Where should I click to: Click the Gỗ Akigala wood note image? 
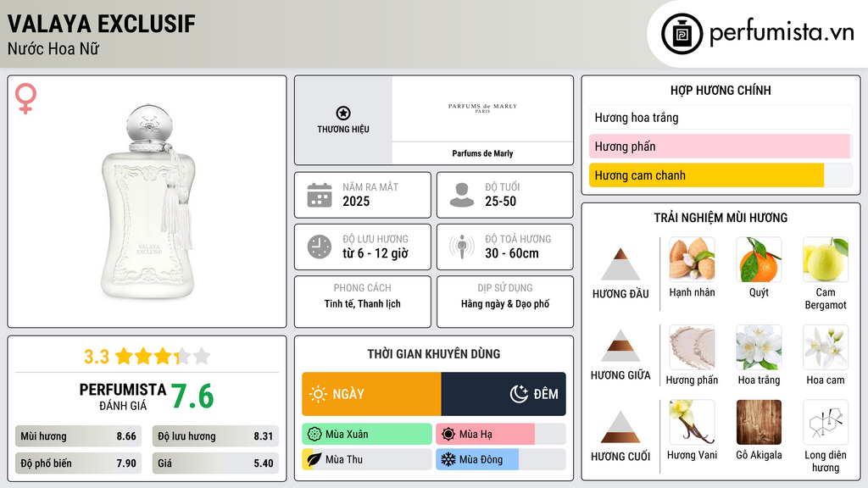click(x=759, y=422)
